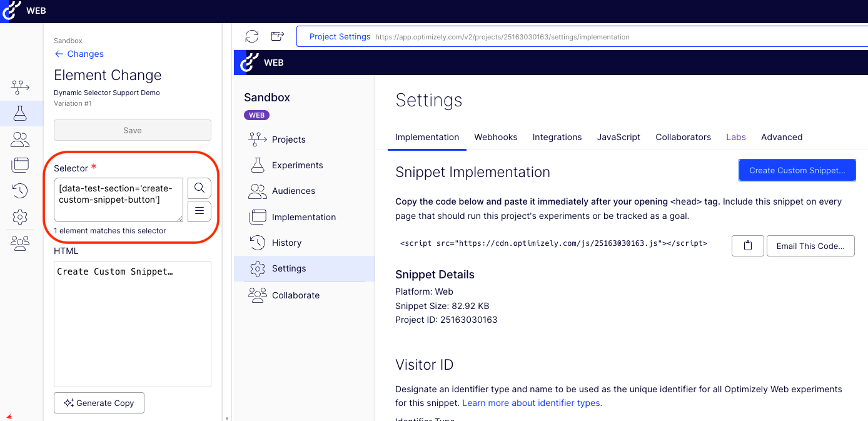Open the history clock icon in left rail

(20, 191)
